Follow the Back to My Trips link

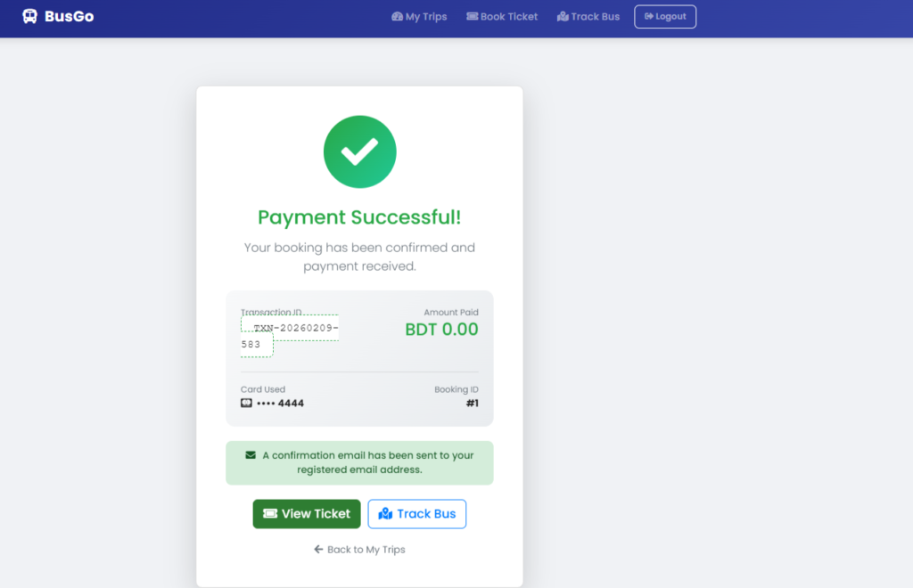coord(359,550)
